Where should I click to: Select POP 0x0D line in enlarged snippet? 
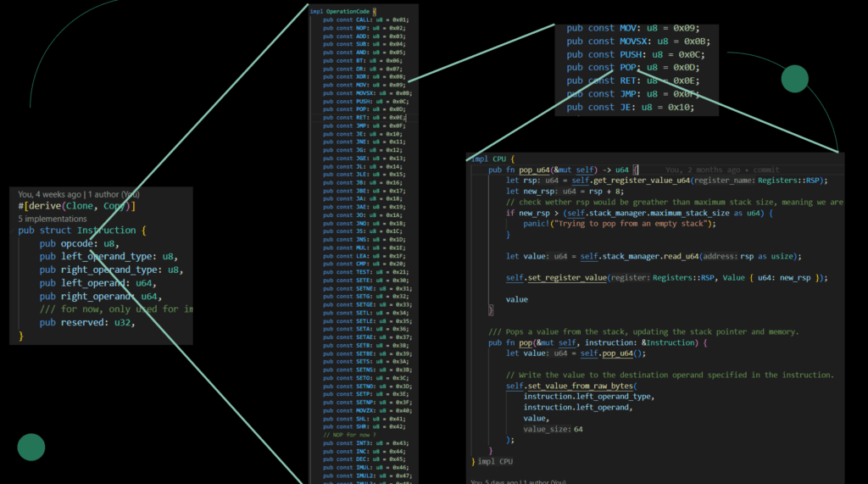632,68
